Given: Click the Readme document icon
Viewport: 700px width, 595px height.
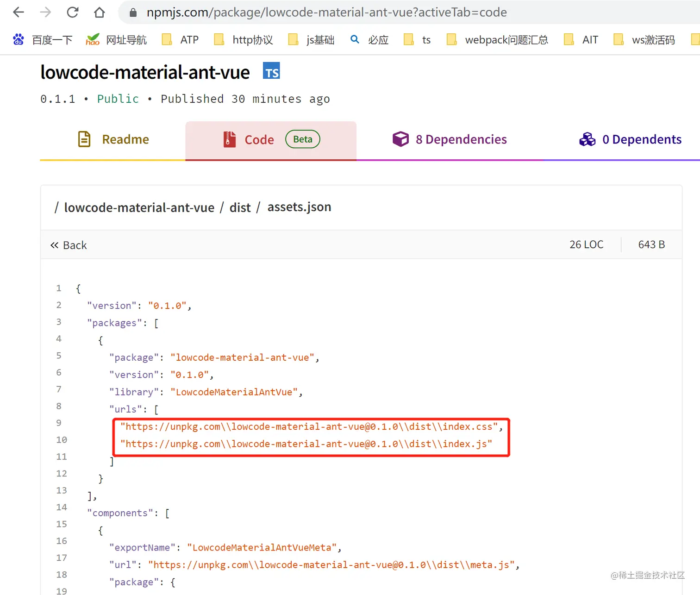Looking at the screenshot, I should click(x=84, y=139).
